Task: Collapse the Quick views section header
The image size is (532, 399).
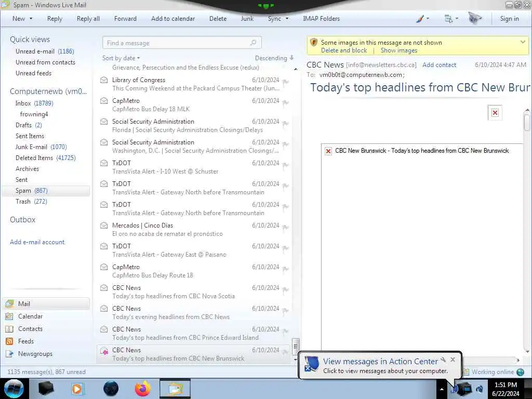Action: tap(30, 39)
